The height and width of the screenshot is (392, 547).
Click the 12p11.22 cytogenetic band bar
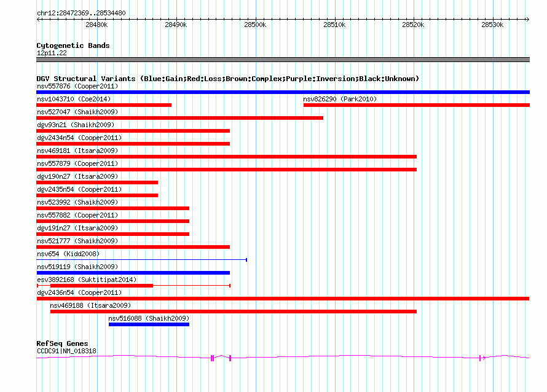tap(283, 60)
